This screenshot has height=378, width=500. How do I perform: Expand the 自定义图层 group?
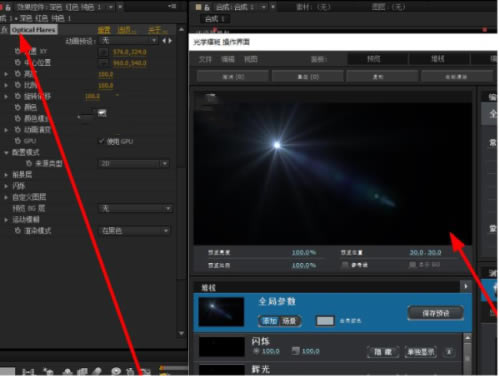click(x=6, y=197)
